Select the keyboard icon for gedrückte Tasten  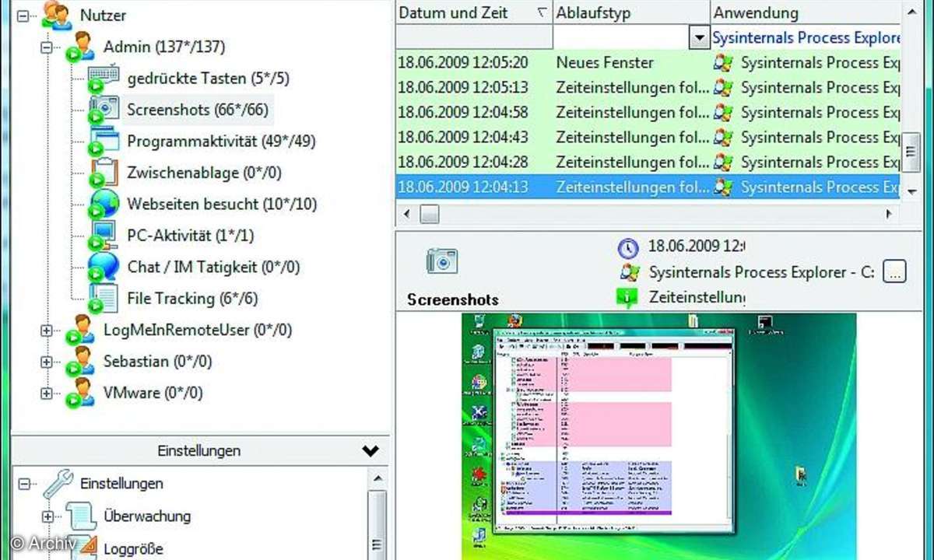(x=104, y=78)
